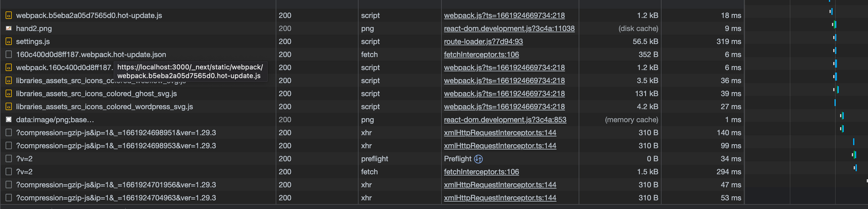Click waterfall bar of the 294 ms fetch request
Viewport: 868px width, 209px height.
[x=855, y=168]
